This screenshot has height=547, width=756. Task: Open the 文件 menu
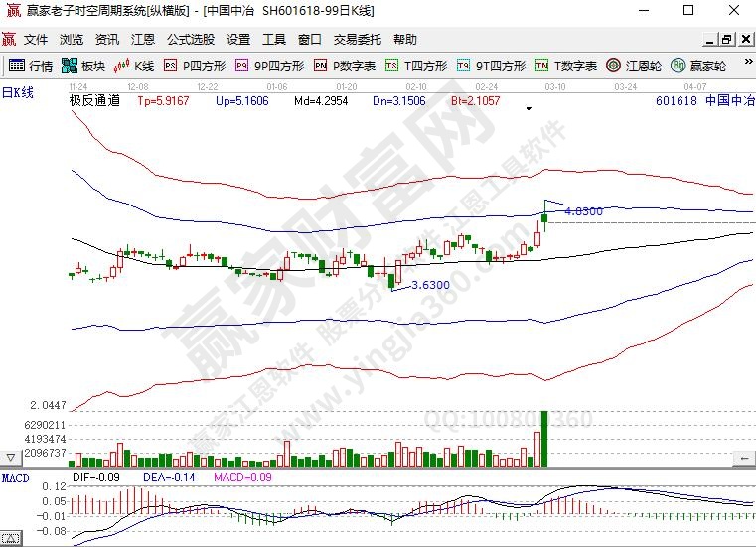tap(36, 40)
